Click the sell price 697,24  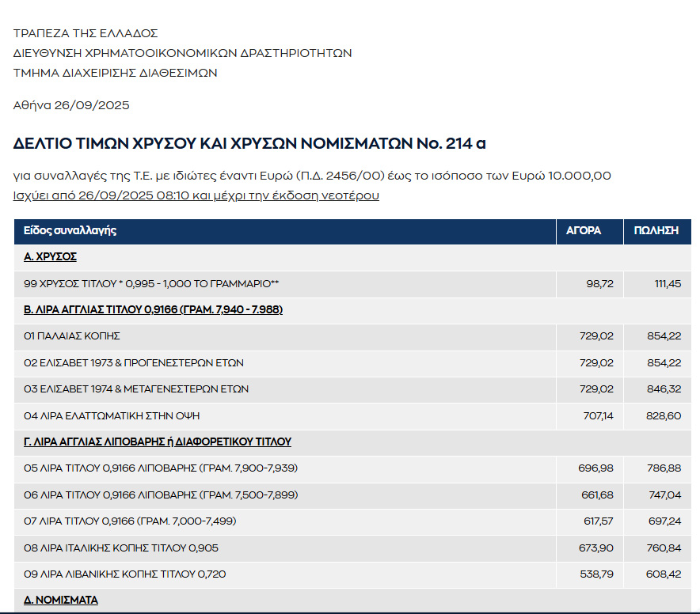click(x=664, y=521)
